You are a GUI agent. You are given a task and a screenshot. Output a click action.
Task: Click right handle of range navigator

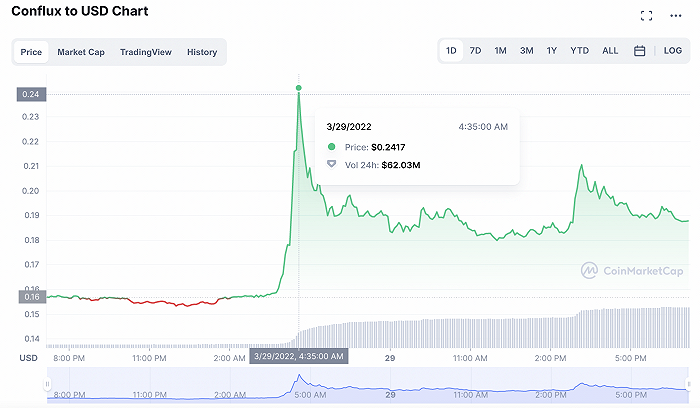pos(689,384)
